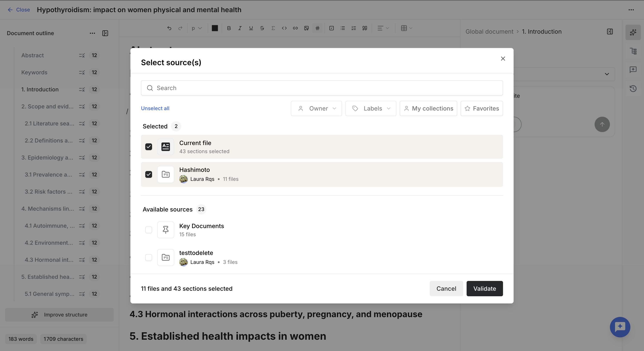Filter by My collections

pos(428,108)
